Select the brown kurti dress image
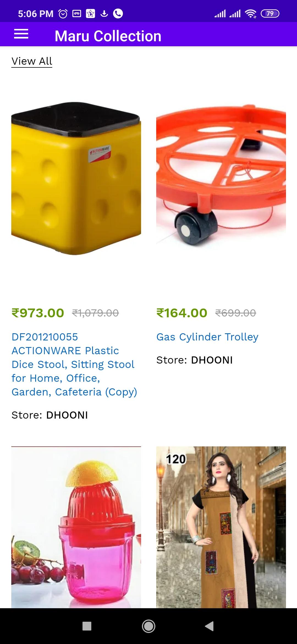Viewport: 297px width, 644px height. coord(221,527)
